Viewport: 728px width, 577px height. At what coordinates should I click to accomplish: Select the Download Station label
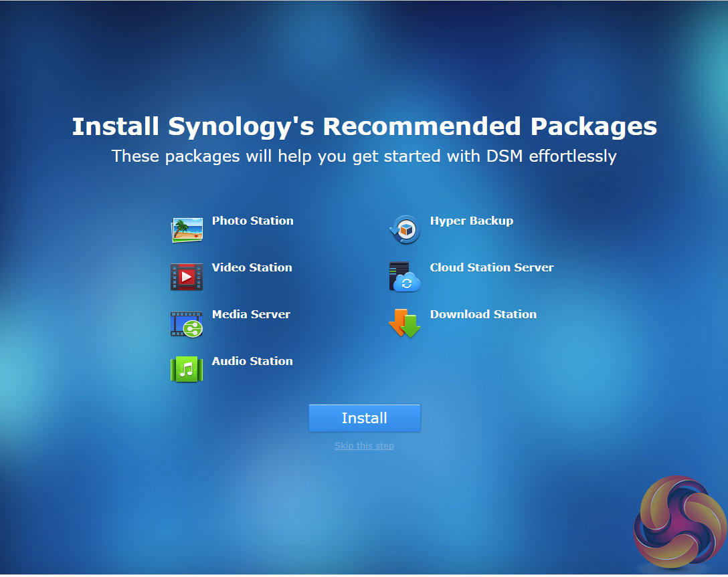[x=483, y=314]
